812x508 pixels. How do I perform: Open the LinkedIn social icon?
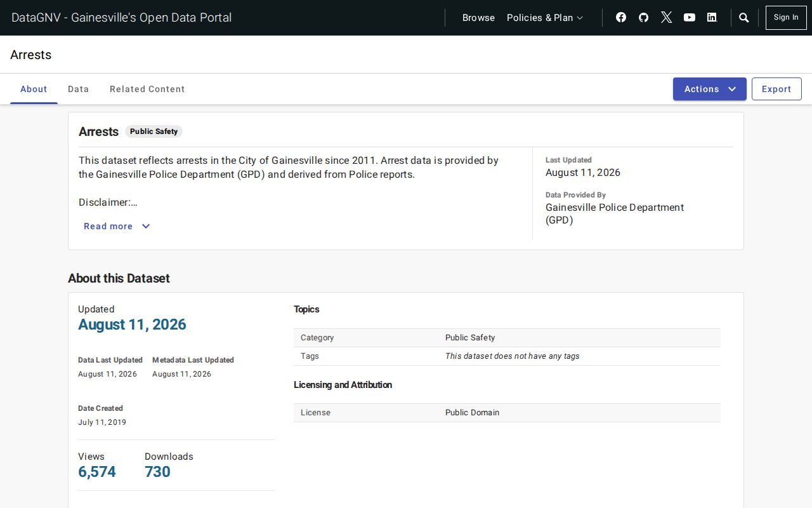[712, 18]
